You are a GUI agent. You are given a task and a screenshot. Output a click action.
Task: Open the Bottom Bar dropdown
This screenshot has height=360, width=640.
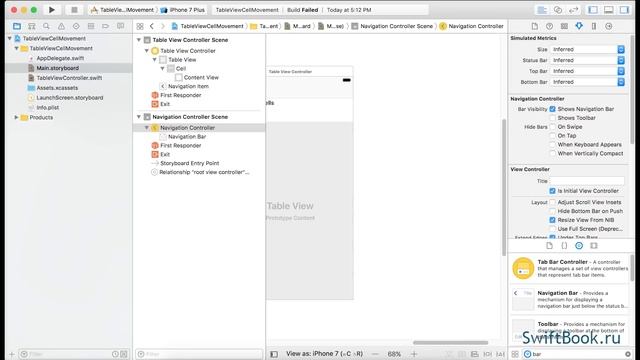coord(587,82)
